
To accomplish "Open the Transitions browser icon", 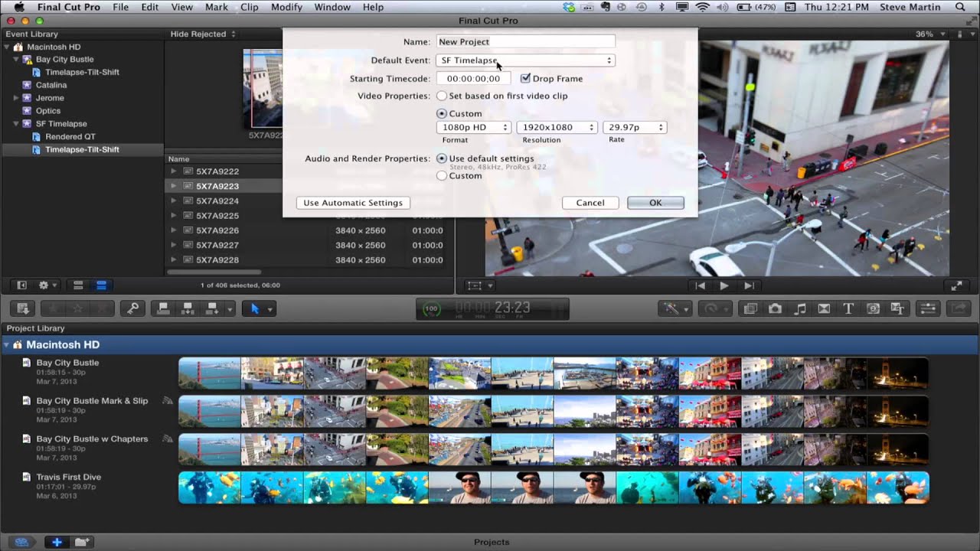I will pyautogui.click(x=824, y=308).
